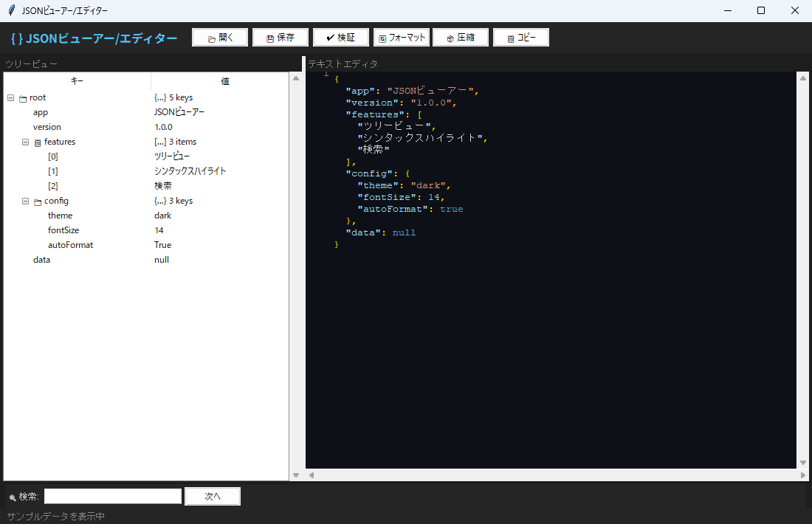Click the 'シンタックスハイライト' tree value
Screen dimensions: 812x524
pyautogui.click(x=190, y=171)
